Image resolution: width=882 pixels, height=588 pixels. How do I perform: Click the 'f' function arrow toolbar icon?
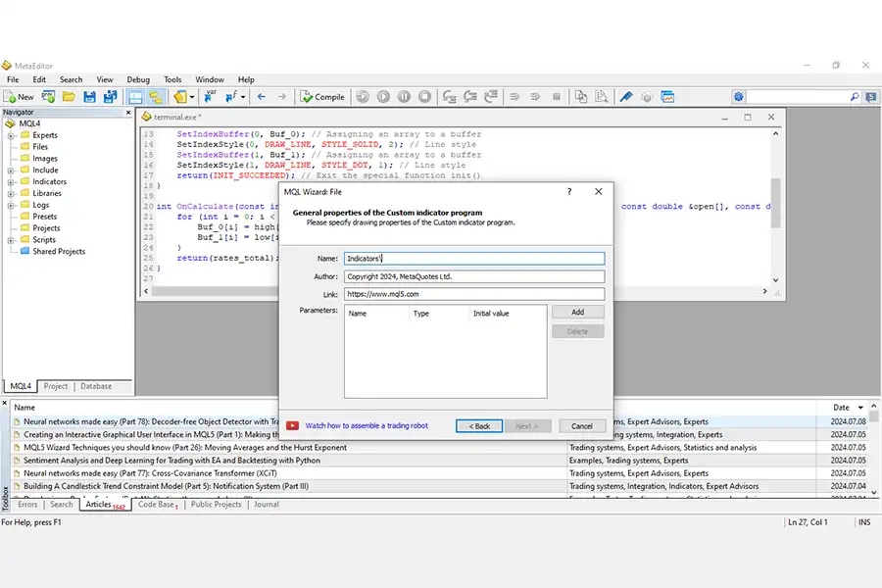pos(230,97)
